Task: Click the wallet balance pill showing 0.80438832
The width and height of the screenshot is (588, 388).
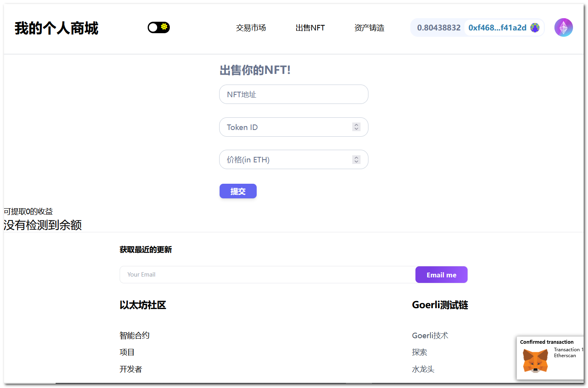Action: (x=438, y=28)
